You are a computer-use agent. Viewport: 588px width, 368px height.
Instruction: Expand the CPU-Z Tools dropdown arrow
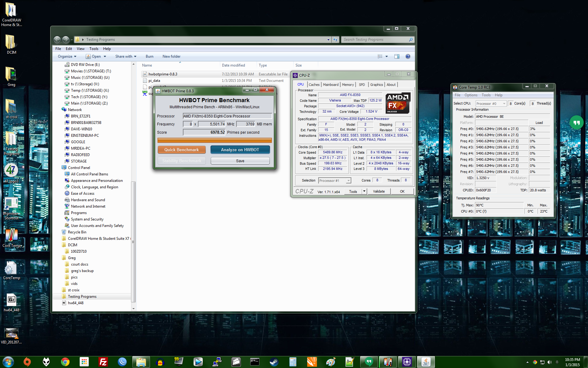tap(364, 191)
